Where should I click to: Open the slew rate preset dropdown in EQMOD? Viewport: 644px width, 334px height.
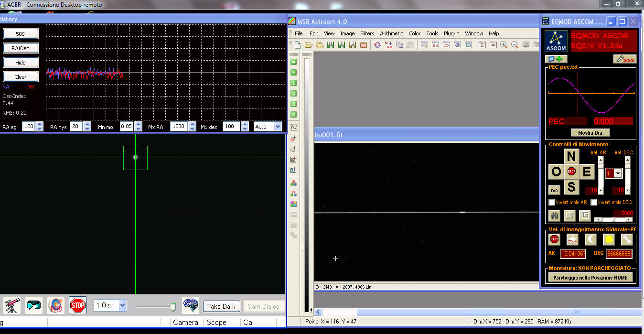coord(618,173)
